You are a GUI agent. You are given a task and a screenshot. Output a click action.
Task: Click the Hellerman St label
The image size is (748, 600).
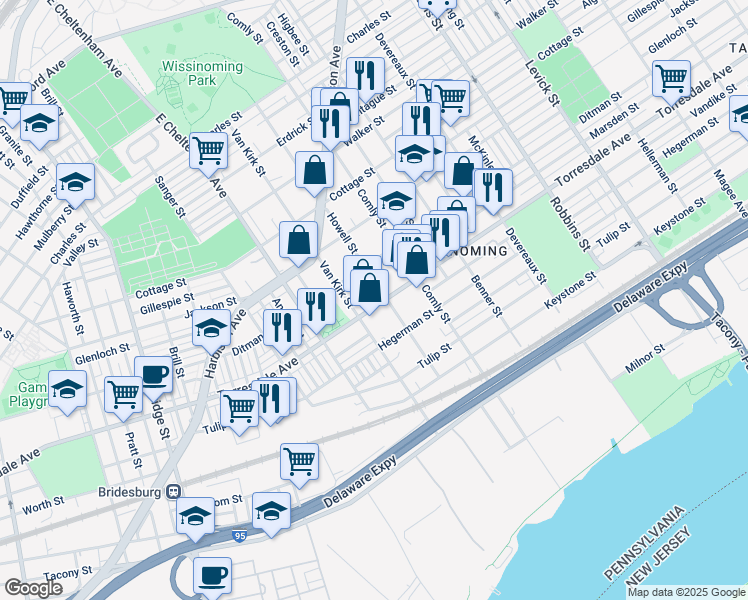[658, 166]
